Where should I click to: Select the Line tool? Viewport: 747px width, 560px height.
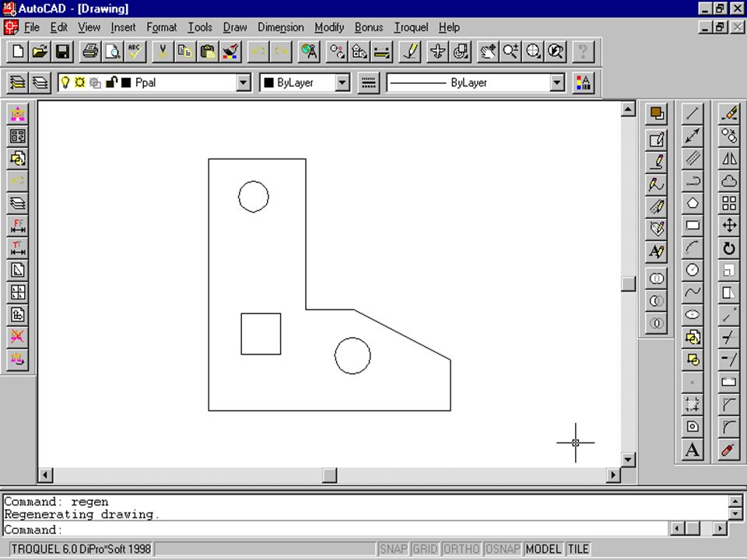pyautogui.click(x=693, y=114)
